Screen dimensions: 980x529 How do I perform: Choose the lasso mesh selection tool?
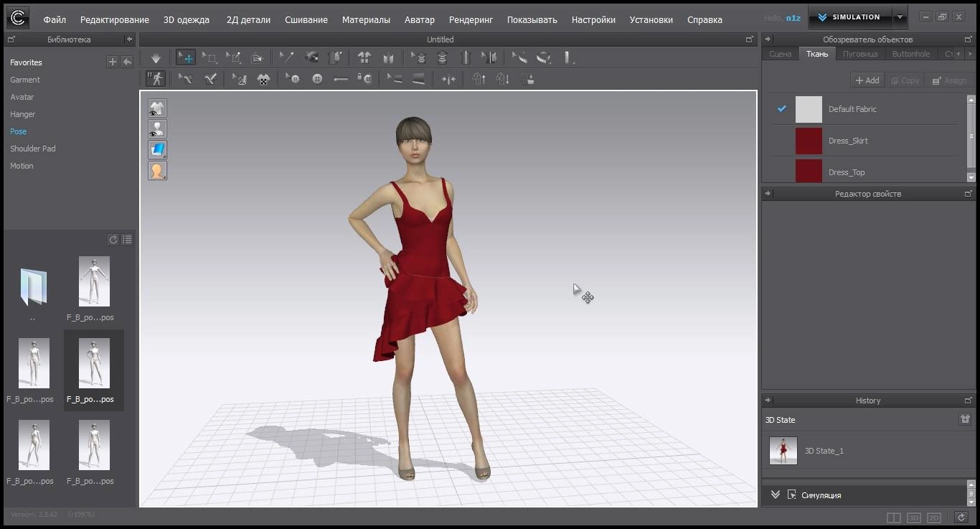click(x=234, y=57)
